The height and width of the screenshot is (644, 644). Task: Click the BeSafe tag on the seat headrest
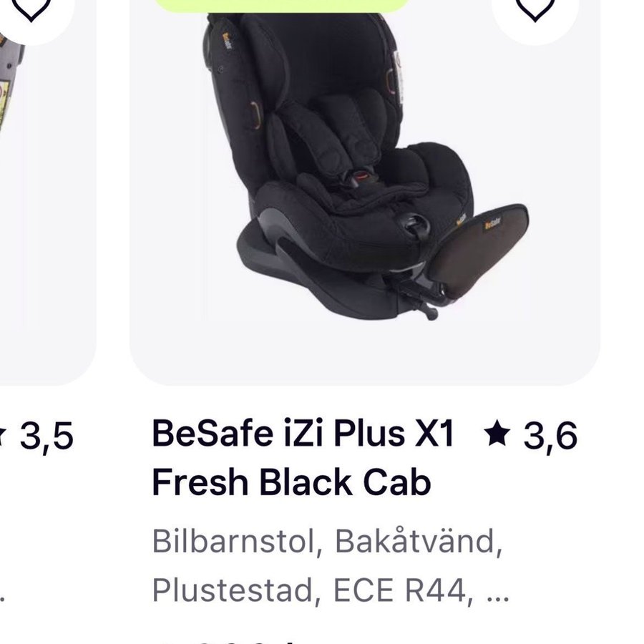[x=227, y=41]
